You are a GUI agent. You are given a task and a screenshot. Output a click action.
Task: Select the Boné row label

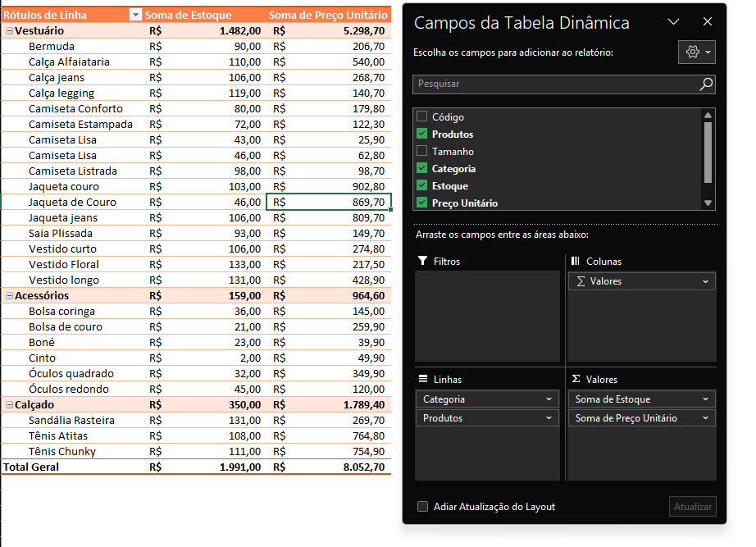pos(42,343)
